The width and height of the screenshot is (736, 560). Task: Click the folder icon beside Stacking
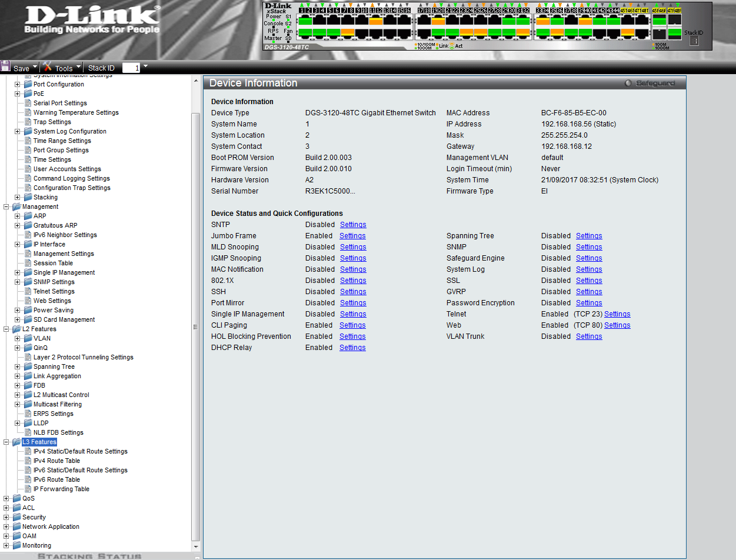pos(28,197)
